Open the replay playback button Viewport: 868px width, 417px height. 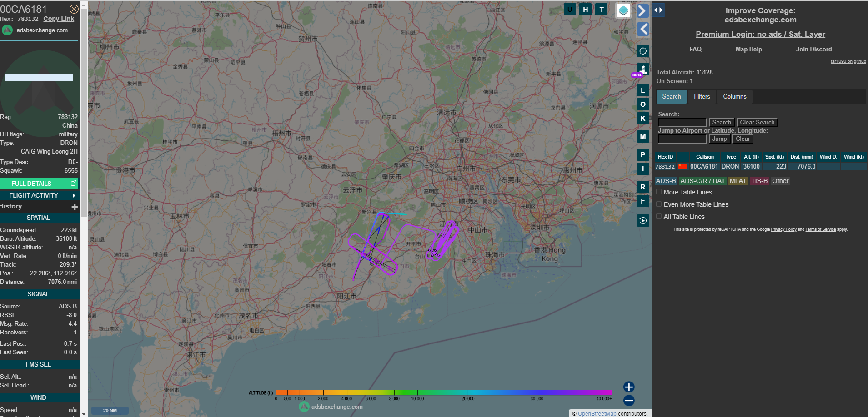coord(643,221)
